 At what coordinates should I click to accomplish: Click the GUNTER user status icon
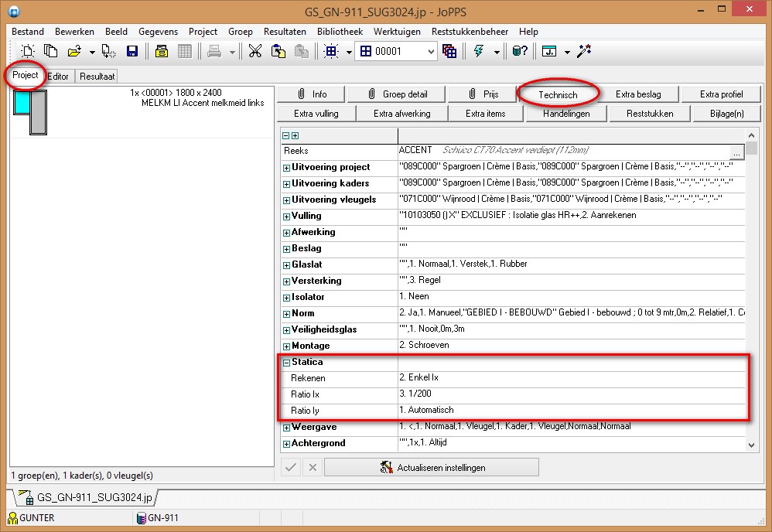click(13, 518)
